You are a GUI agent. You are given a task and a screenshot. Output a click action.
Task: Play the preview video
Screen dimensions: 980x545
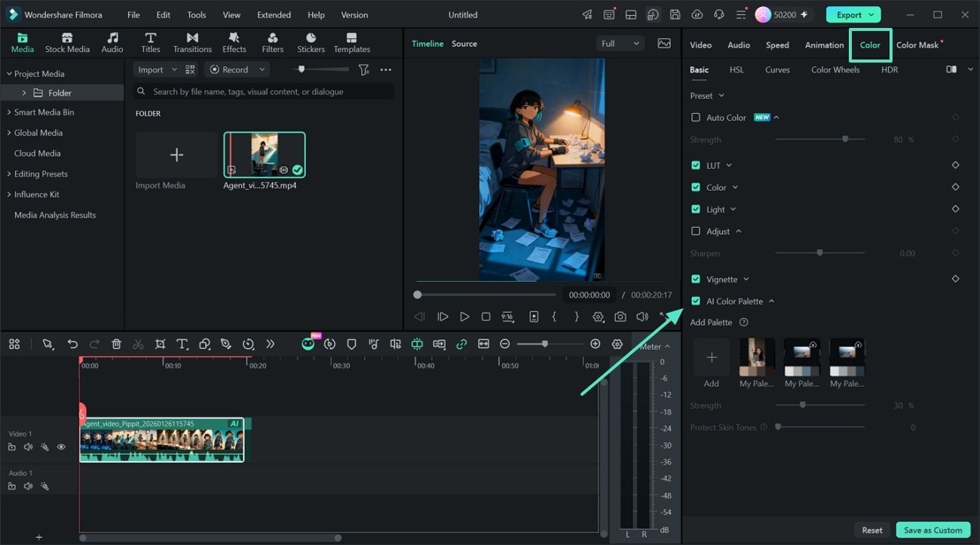click(464, 317)
